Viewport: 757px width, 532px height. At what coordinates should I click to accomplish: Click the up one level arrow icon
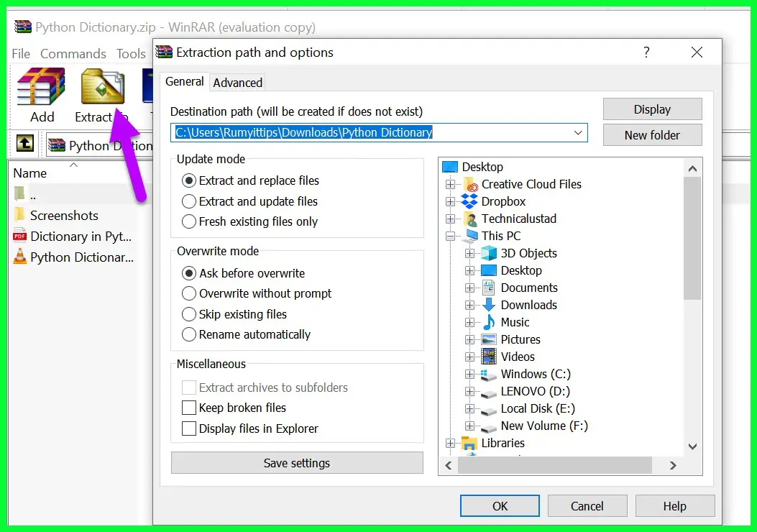(x=25, y=143)
